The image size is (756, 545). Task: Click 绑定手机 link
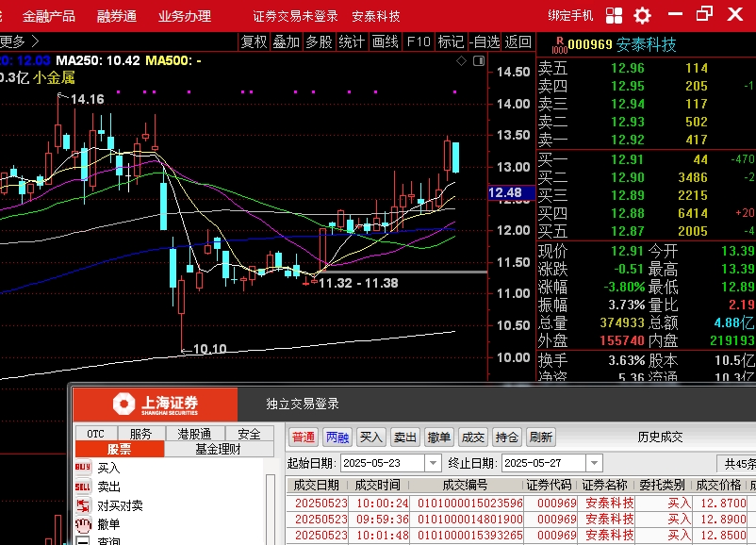[570, 16]
